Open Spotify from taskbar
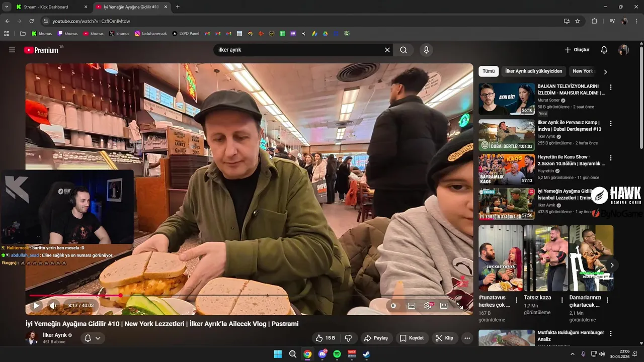644x362 pixels. click(337, 354)
